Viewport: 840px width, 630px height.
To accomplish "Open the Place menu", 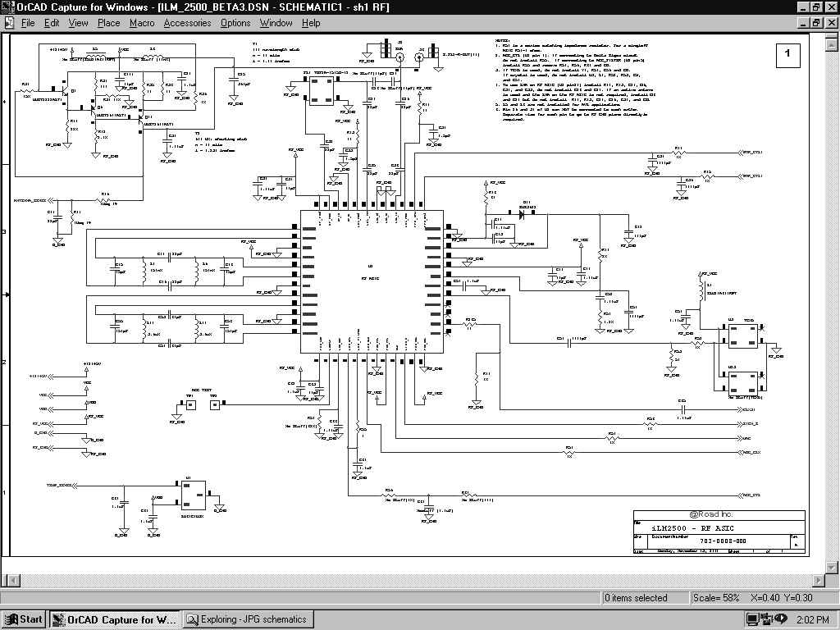I will point(108,23).
